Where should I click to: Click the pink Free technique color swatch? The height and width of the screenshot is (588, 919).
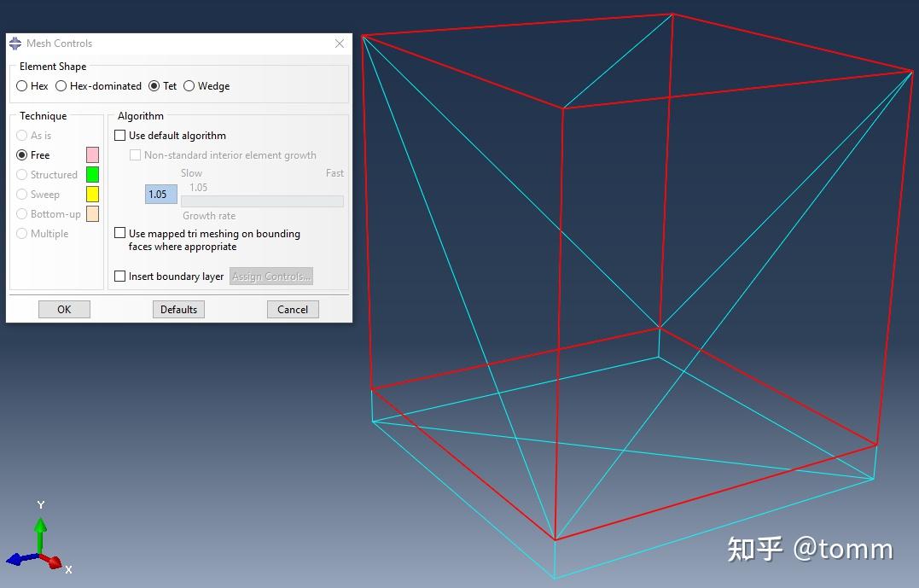90,154
